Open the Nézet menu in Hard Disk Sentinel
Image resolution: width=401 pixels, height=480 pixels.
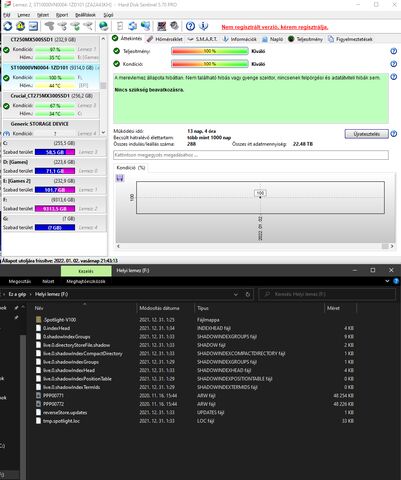point(43,15)
